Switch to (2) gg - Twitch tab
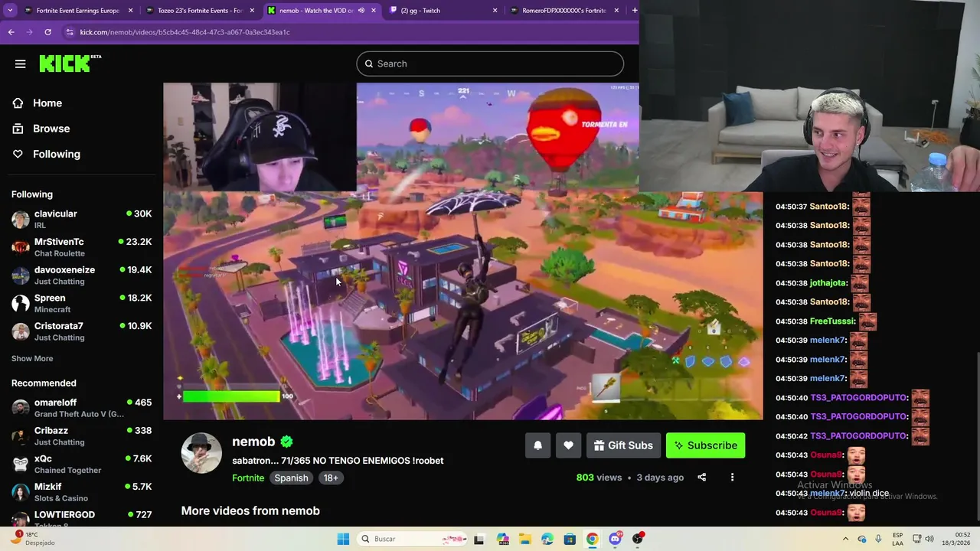 tap(443, 11)
